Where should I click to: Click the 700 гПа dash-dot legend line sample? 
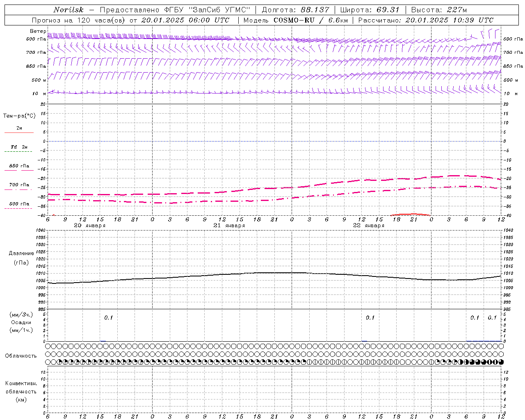coord(18,189)
